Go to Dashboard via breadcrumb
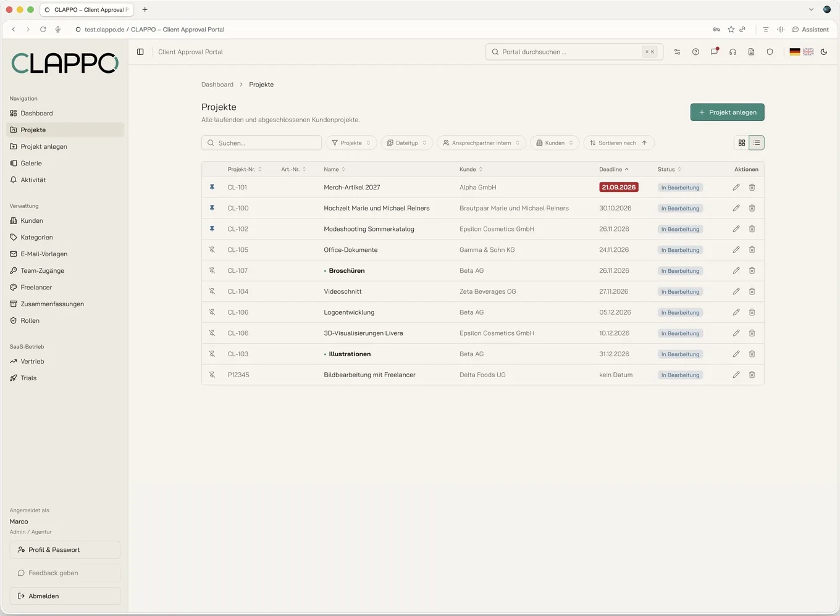Viewport: 840px width, 616px height. 217,85
